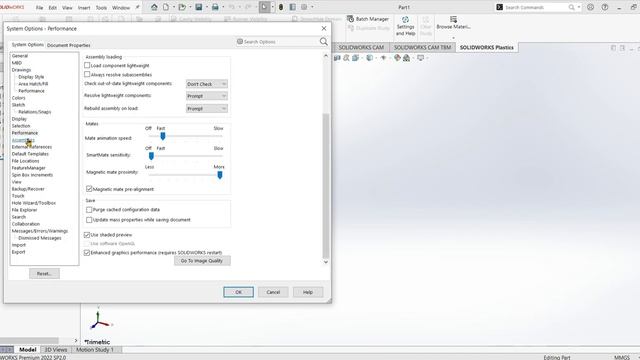Enable Always resolve subassemblies checkbox
640x360 pixels.
coord(87,74)
